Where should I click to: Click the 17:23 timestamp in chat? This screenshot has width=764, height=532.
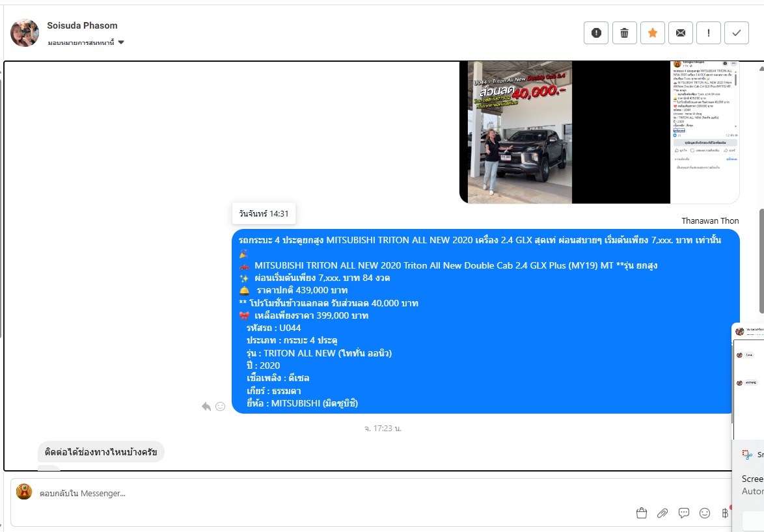tap(383, 429)
